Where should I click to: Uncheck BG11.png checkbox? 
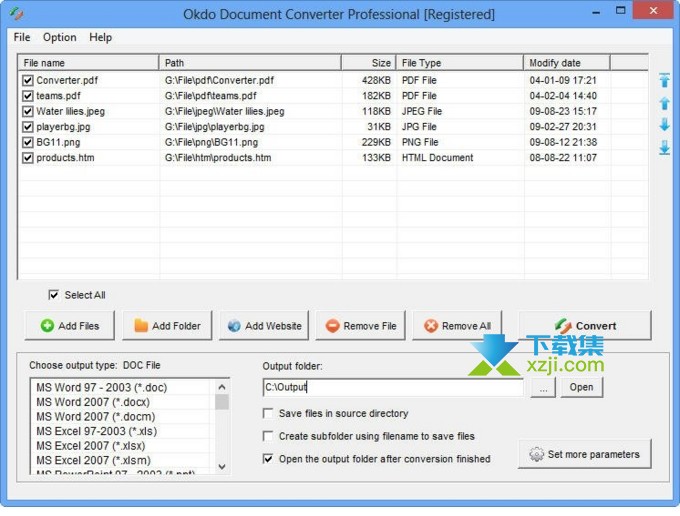tap(28, 142)
